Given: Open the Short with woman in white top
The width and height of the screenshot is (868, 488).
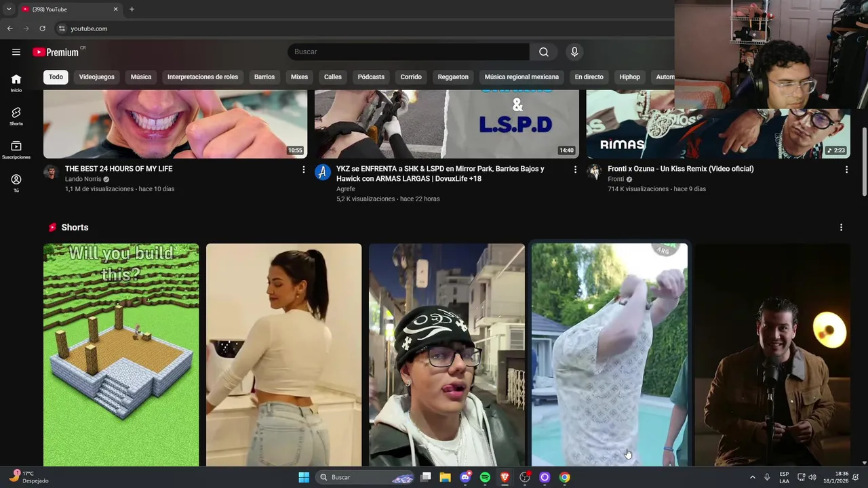Looking at the screenshot, I should pyautogui.click(x=284, y=355).
